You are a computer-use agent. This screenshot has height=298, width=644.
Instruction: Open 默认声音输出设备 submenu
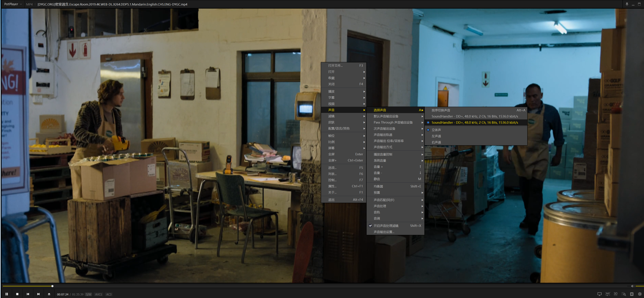tap(395, 116)
